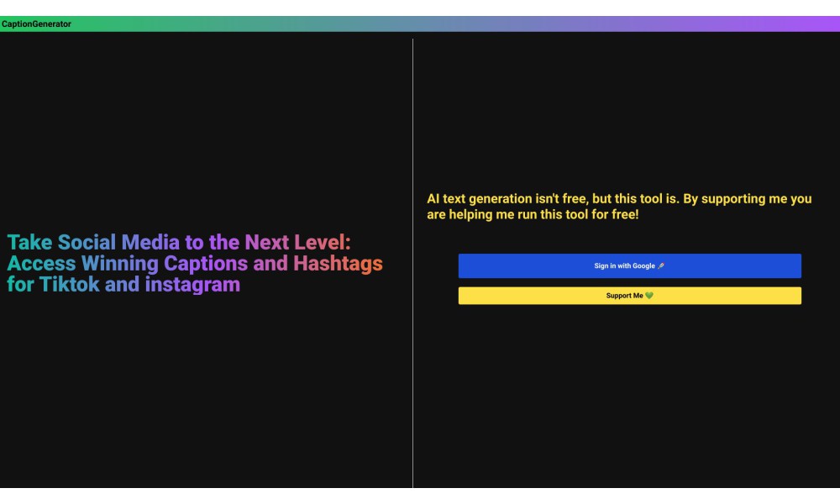Click the headline beginning 'Take Social Media to the Next Level'
The image size is (840, 504).
tap(195, 263)
